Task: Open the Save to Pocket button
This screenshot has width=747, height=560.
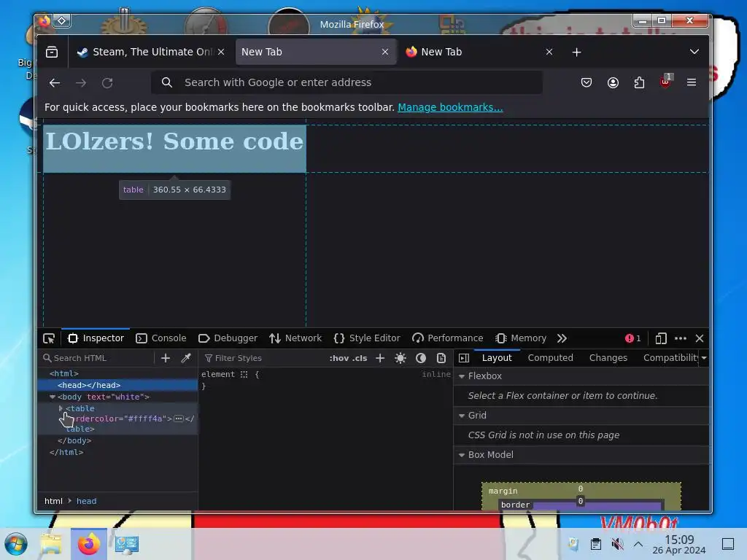Action: (587, 82)
